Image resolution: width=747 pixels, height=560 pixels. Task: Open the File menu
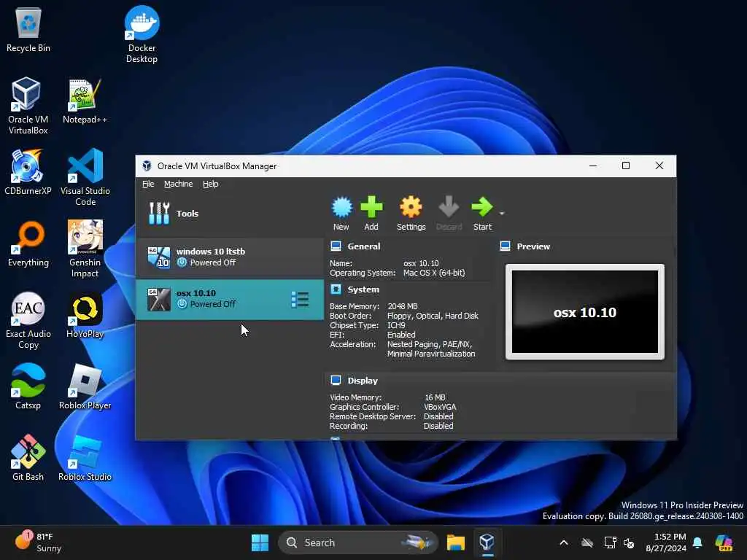tap(148, 184)
